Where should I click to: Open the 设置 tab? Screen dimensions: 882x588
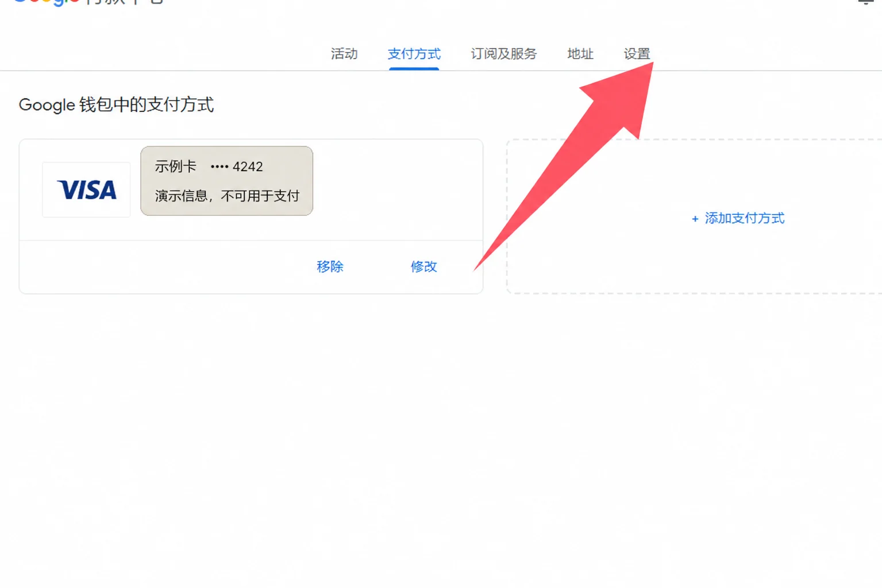pos(637,54)
